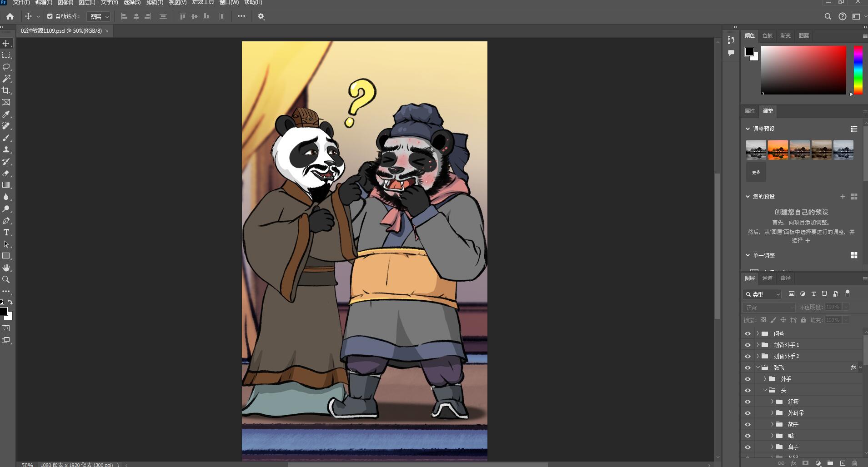Open the 图层 auto-select dropdown
The height and width of the screenshot is (467, 868).
pyautogui.click(x=99, y=17)
